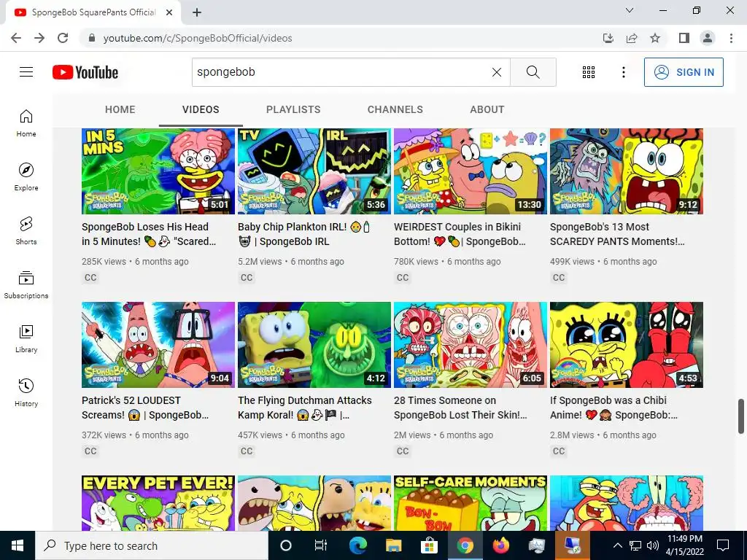Viewport: 747px width, 560px height.
Task: Open the Baby Chip Plankton IRL thumbnail
Action: point(314,171)
